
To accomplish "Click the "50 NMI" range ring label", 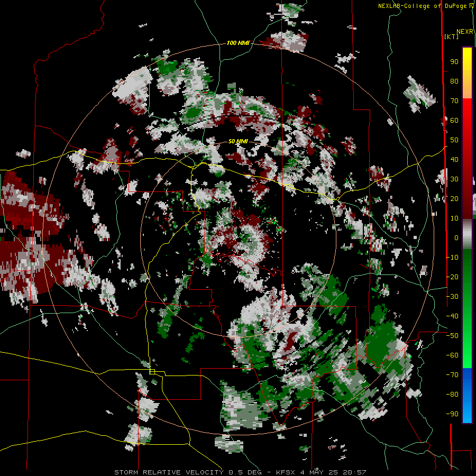I will click(x=238, y=141).
